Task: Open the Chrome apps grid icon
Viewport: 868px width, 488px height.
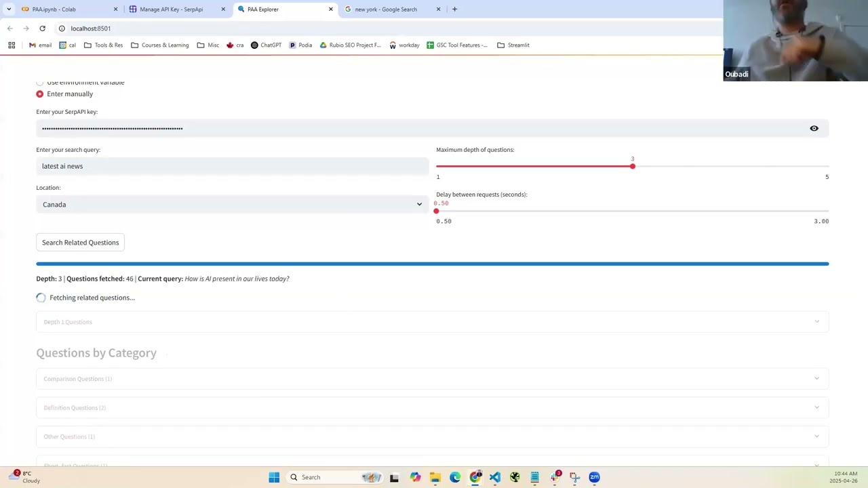Action: coord(12,45)
